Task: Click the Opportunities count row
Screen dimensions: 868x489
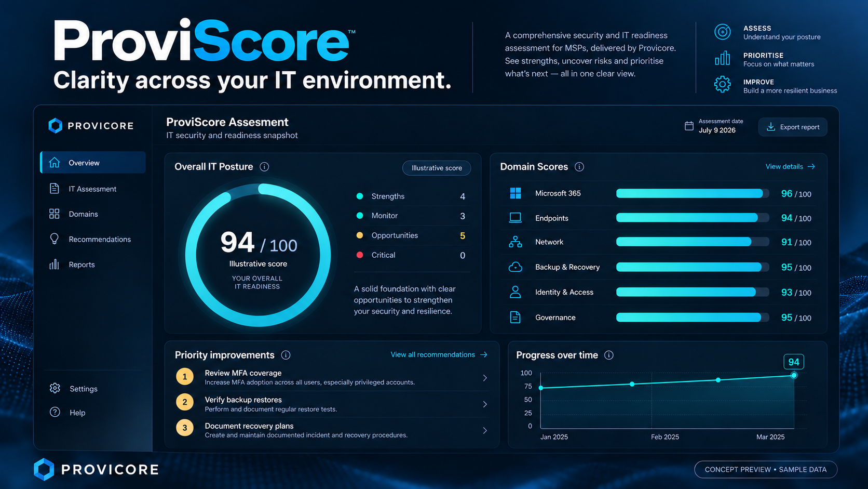Action: 412,235
